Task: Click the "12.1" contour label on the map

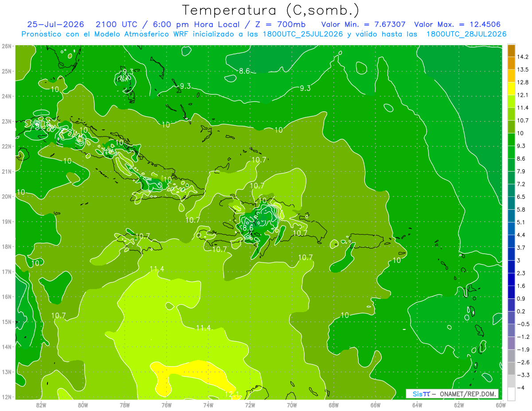Action: (x=232, y=394)
